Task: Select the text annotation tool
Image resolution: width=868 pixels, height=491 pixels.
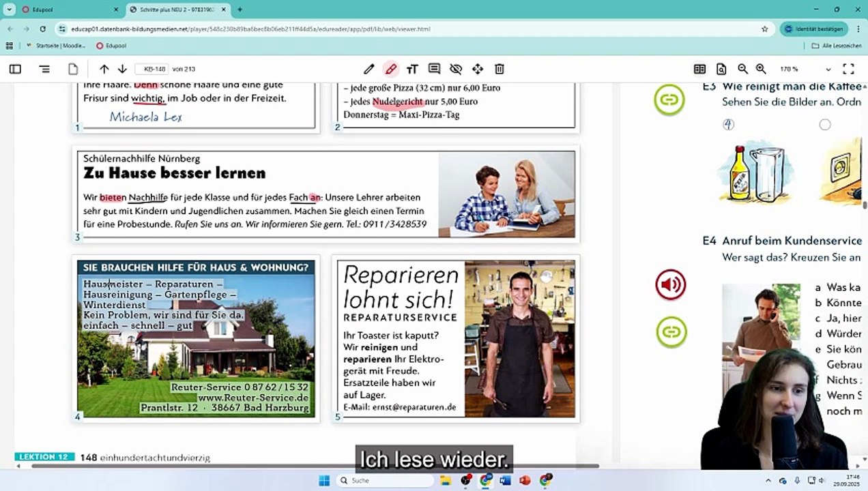Action: [412, 69]
